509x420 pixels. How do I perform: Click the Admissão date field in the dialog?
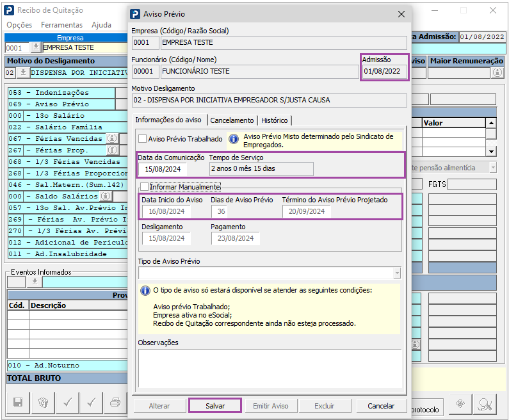(x=384, y=72)
